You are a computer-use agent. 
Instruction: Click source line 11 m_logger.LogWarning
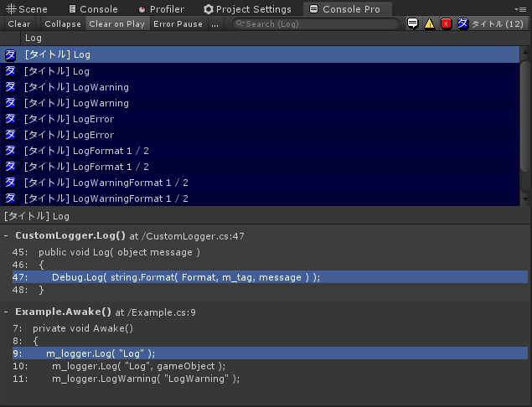click(270, 379)
